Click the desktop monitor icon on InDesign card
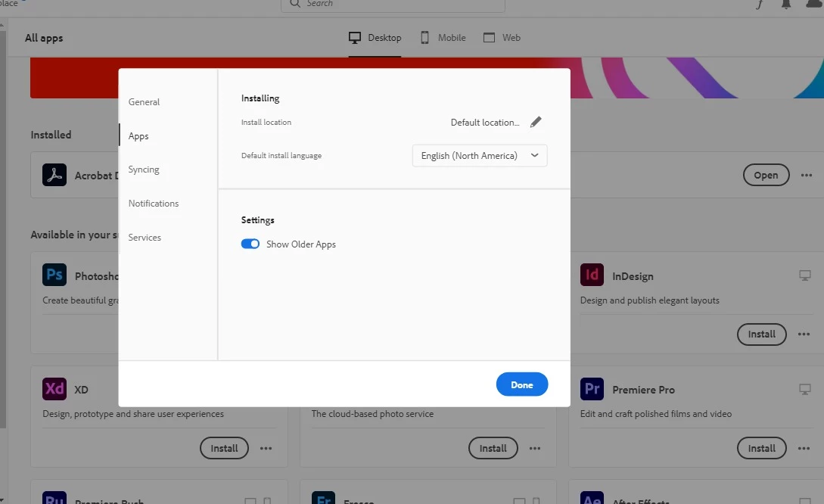Screen dimensions: 824x504 tap(804, 275)
